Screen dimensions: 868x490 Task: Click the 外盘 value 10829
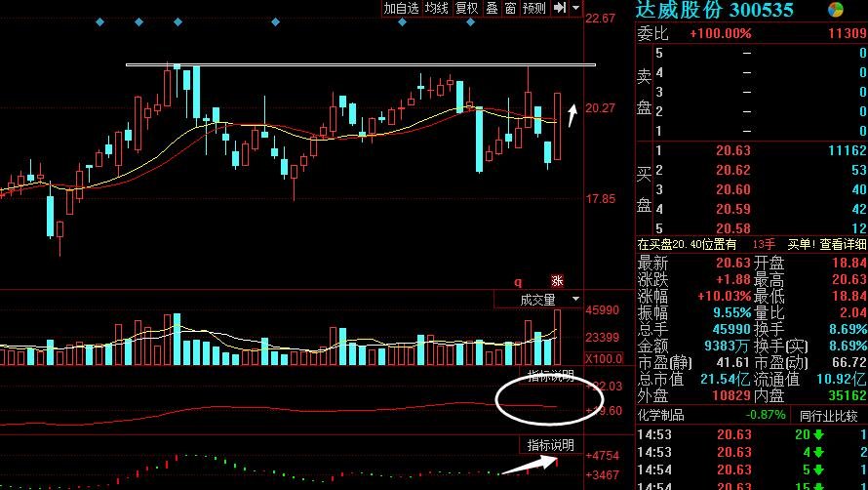733,396
